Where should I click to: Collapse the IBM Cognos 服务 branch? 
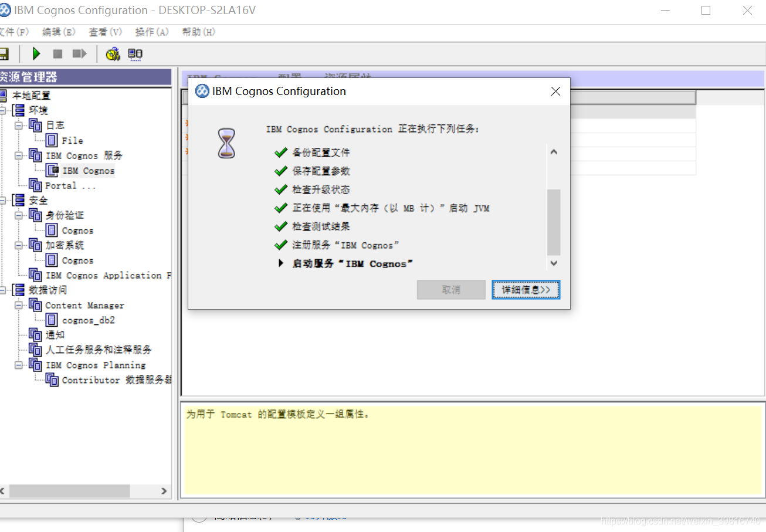point(19,155)
